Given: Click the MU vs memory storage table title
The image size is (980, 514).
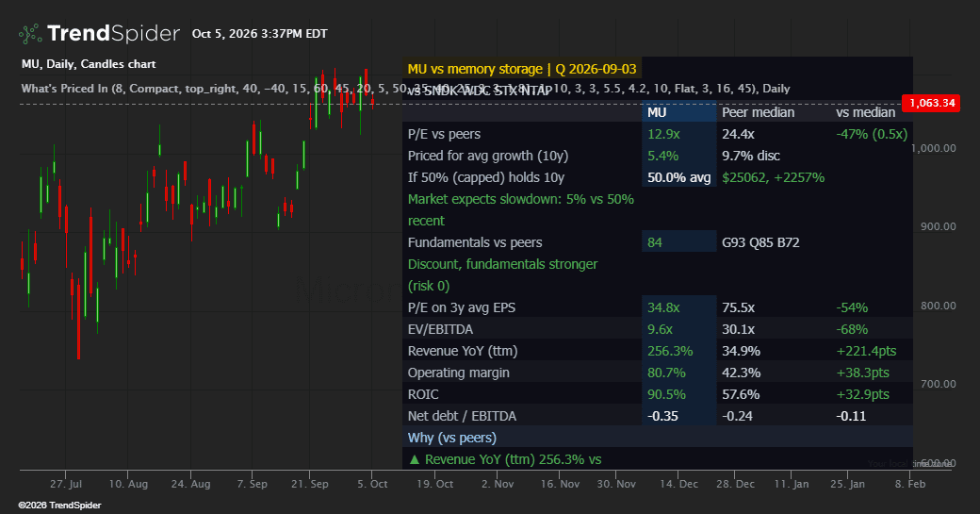Looking at the screenshot, I should (x=522, y=69).
